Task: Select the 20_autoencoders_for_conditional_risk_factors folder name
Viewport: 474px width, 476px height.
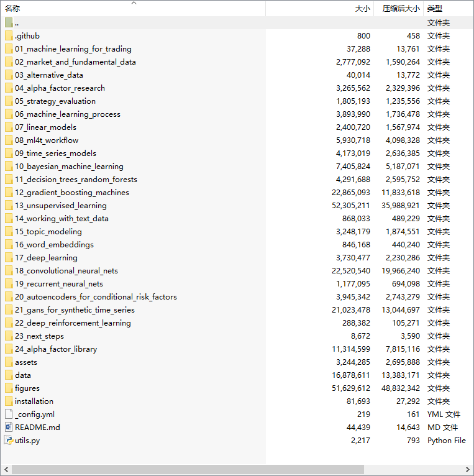Action: (x=96, y=296)
